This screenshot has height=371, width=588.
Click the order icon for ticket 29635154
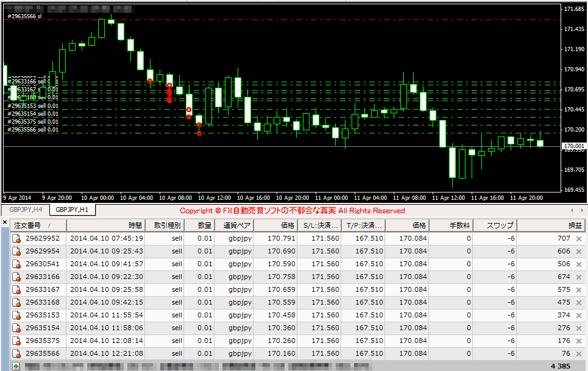pos(16,328)
